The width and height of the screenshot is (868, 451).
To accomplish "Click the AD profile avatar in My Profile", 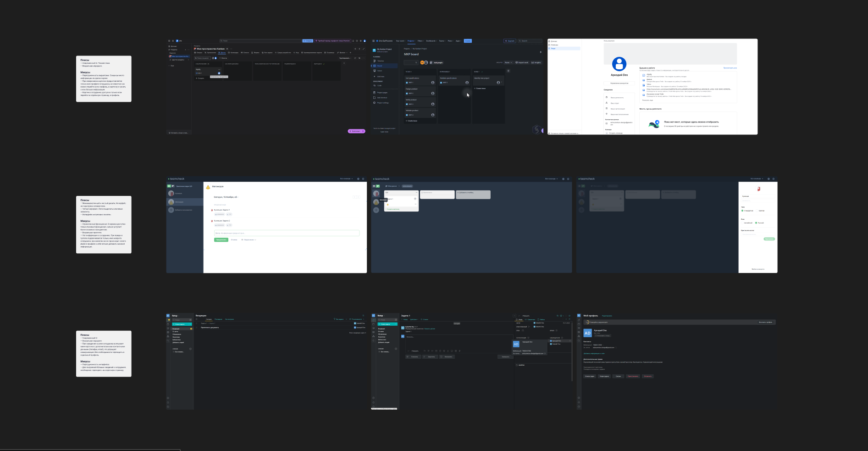I will [588, 333].
